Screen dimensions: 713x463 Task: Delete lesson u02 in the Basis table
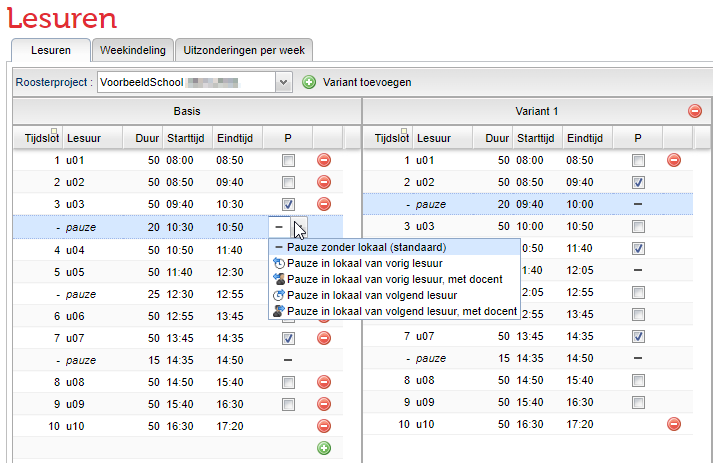pos(324,182)
